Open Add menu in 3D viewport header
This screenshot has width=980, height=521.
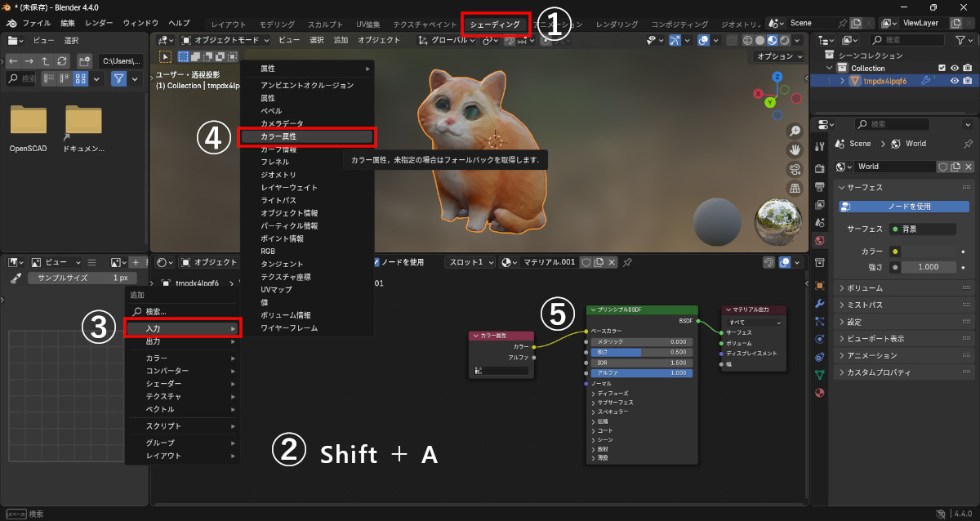click(x=341, y=40)
